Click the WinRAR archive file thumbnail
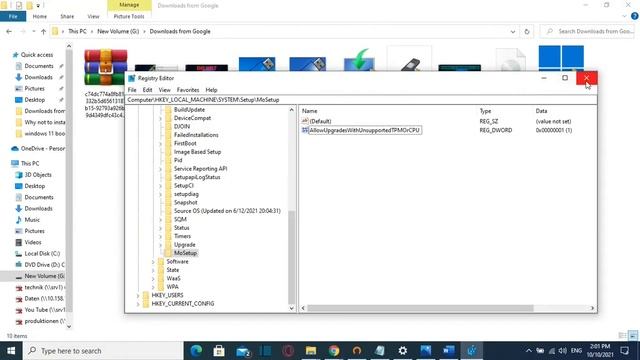640x360 pixels. click(106, 67)
